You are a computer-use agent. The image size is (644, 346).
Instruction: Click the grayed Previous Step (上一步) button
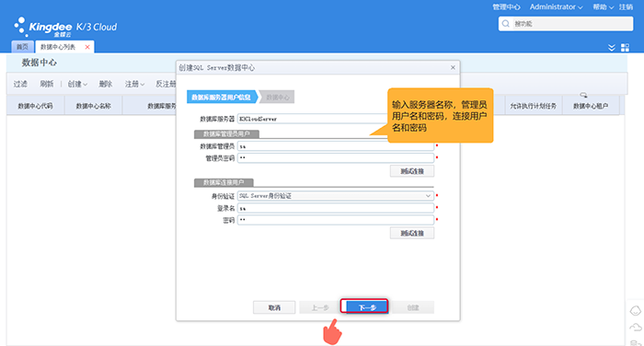pyautogui.click(x=320, y=307)
